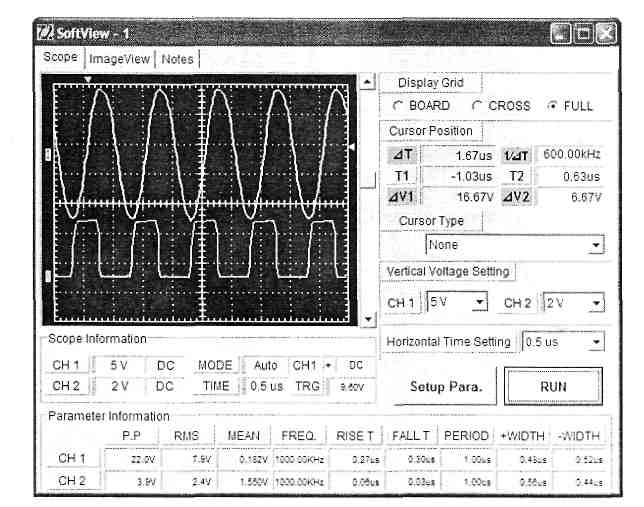Image resolution: width=644 pixels, height=507 pixels.
Task: Click the +WIDTH column header
Action: point(522,436)
